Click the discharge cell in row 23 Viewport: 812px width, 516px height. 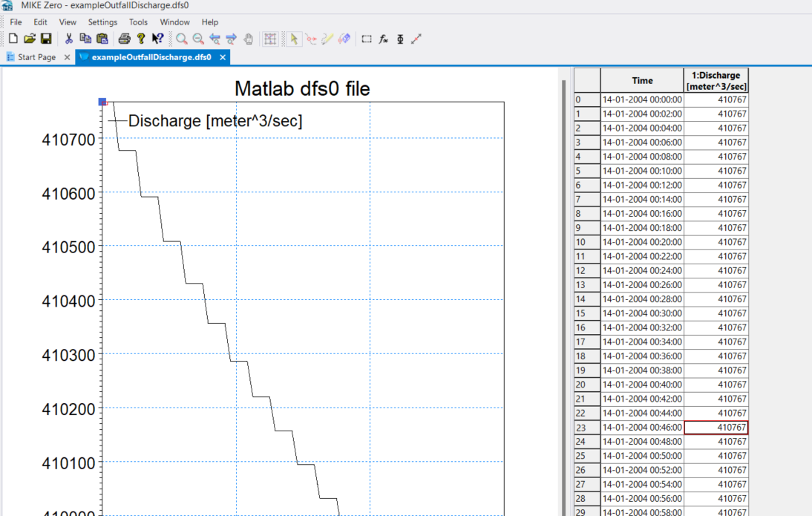click(x=716, y=428)
